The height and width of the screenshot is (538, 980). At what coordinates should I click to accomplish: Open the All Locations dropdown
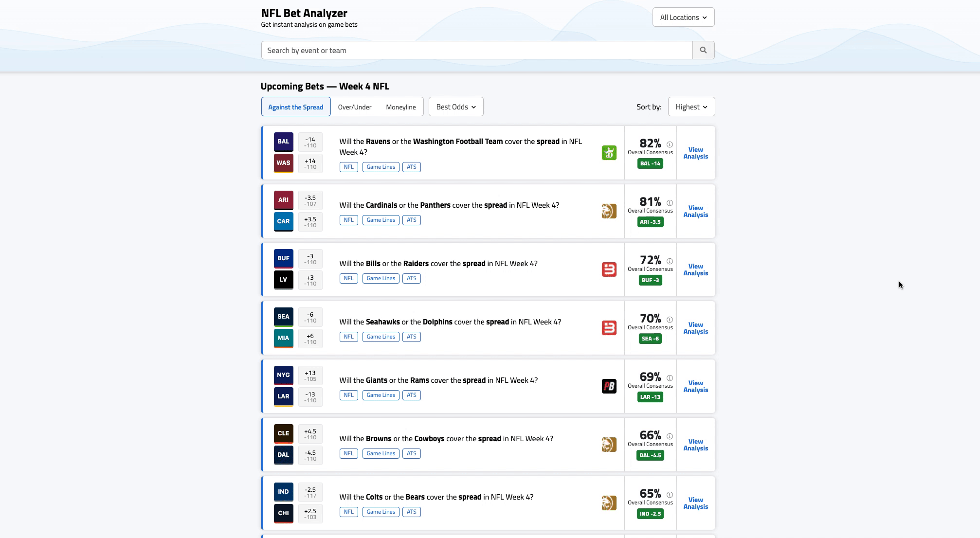pos(683,18)
